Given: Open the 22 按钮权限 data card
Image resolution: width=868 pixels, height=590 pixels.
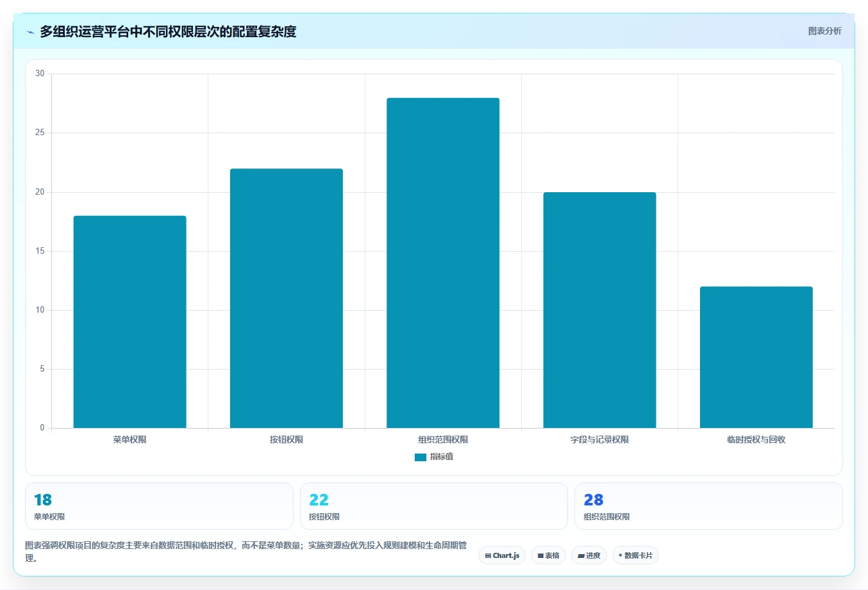Looking at the screenshot, I should click(434, 506).
